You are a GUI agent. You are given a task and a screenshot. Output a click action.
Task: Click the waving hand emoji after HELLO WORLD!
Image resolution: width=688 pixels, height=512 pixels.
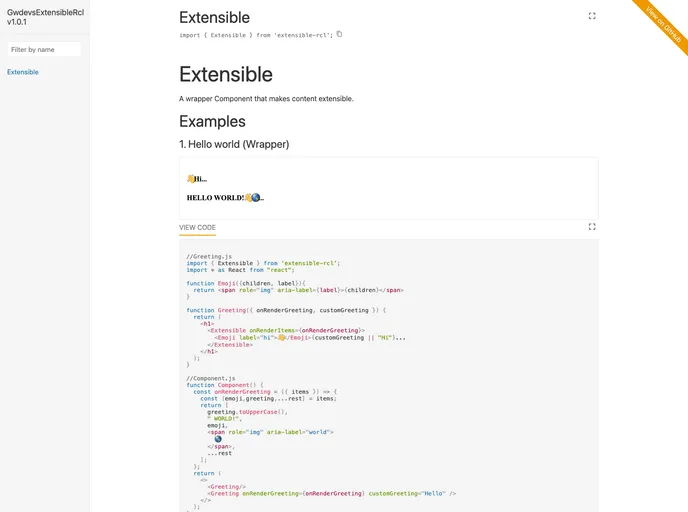[248, 198]
